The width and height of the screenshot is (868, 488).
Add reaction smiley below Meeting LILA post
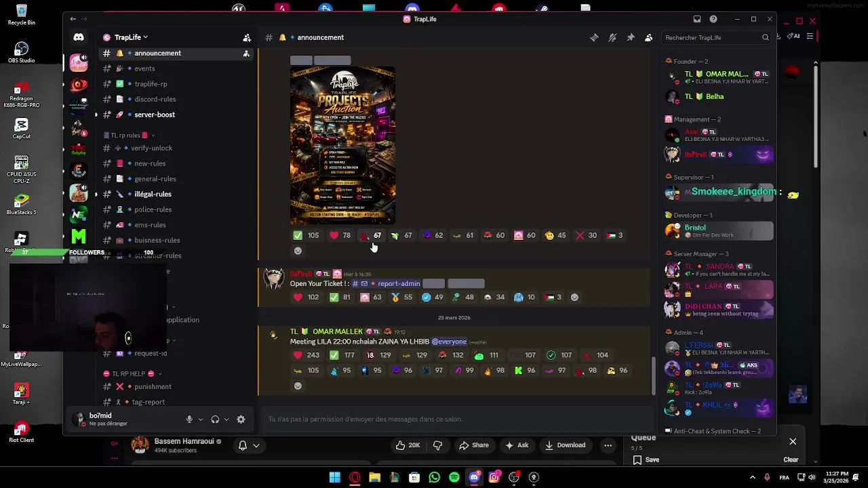point(298,386)
